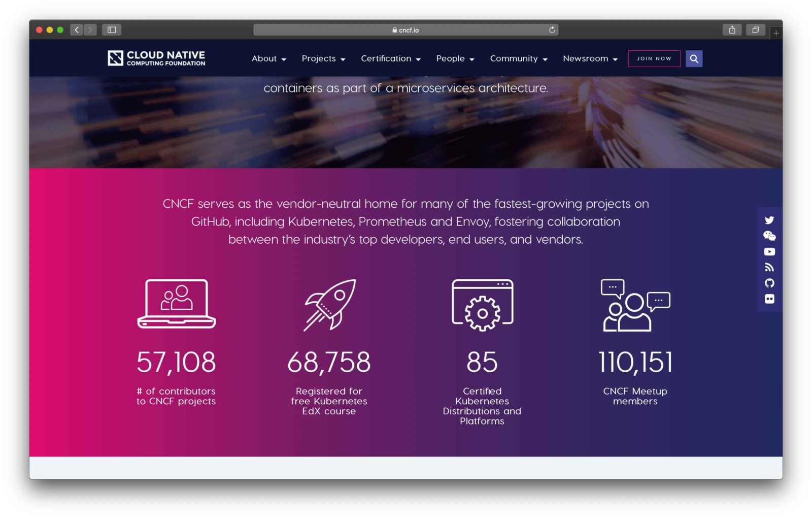
Task: Visit CNCF's GitHub via the sidebar icon
Action: (769, 283)
